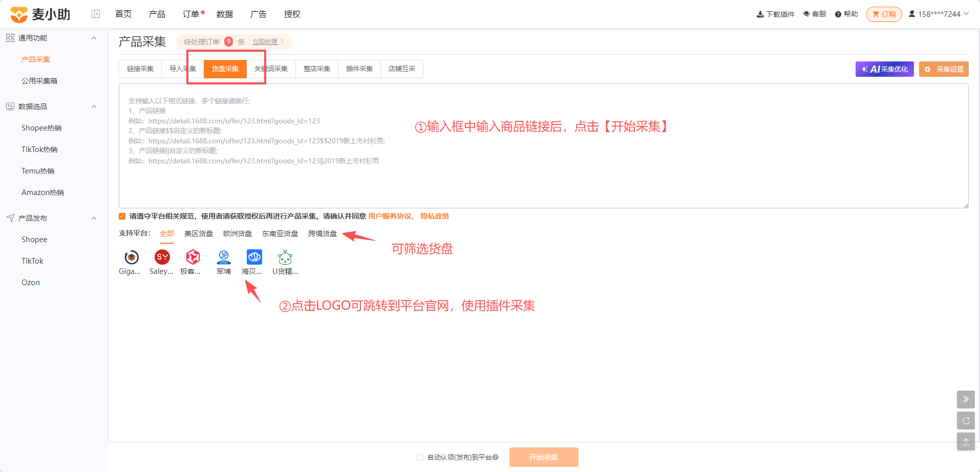Image resolution: width=980 pixels, height=472 pixels.
Task: Click the 开始采集 button
Action: click(544, 457)
